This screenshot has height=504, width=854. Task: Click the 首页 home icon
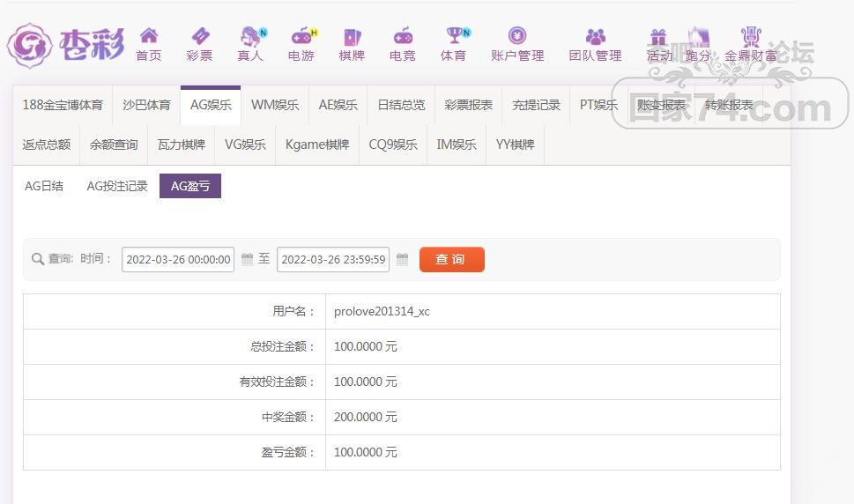[149, 37]
